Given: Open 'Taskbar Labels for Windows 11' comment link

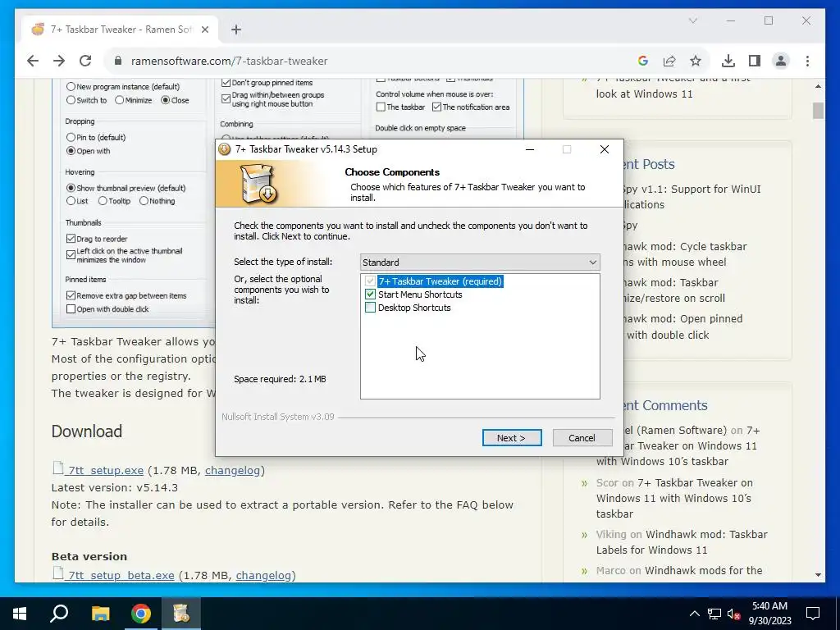Looking at the screenshot, I should coord(682,542).
